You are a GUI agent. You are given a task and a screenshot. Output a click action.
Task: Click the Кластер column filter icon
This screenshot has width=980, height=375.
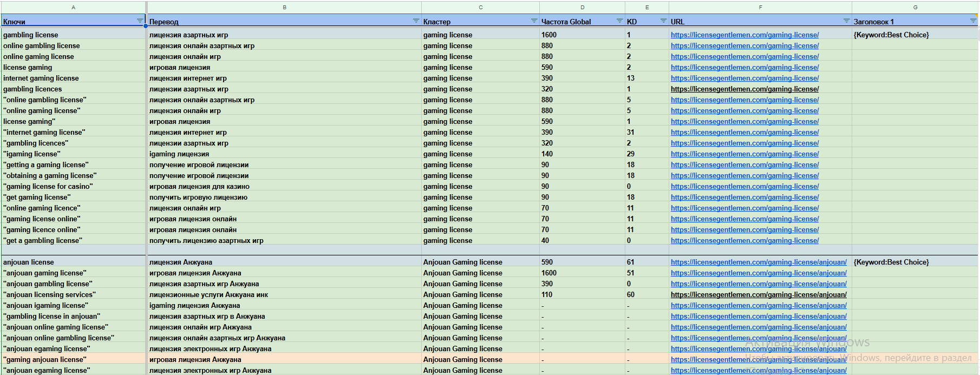pyautogui.click(x=534, y=21)
